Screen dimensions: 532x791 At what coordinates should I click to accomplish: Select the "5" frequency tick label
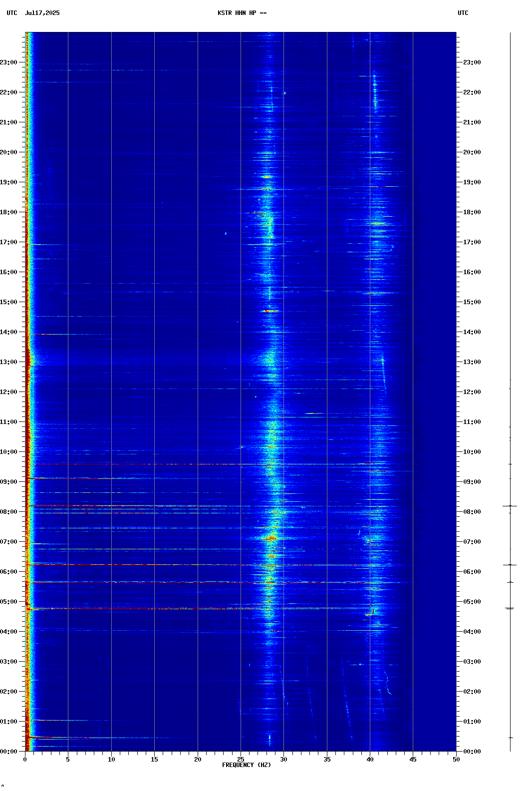[x=68, y=760]
